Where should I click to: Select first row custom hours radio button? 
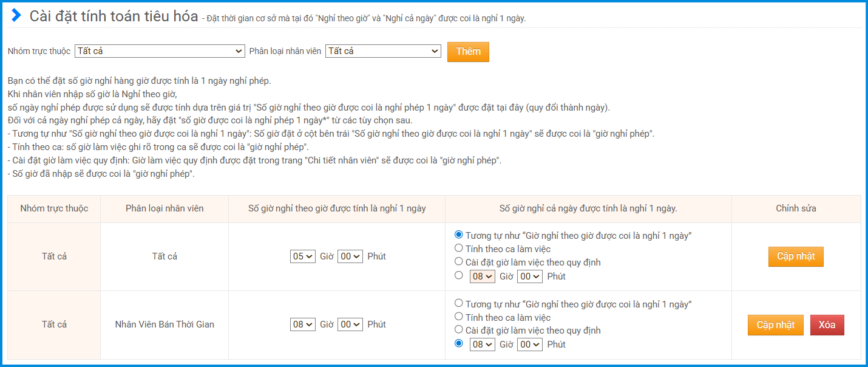pos(459,275)
